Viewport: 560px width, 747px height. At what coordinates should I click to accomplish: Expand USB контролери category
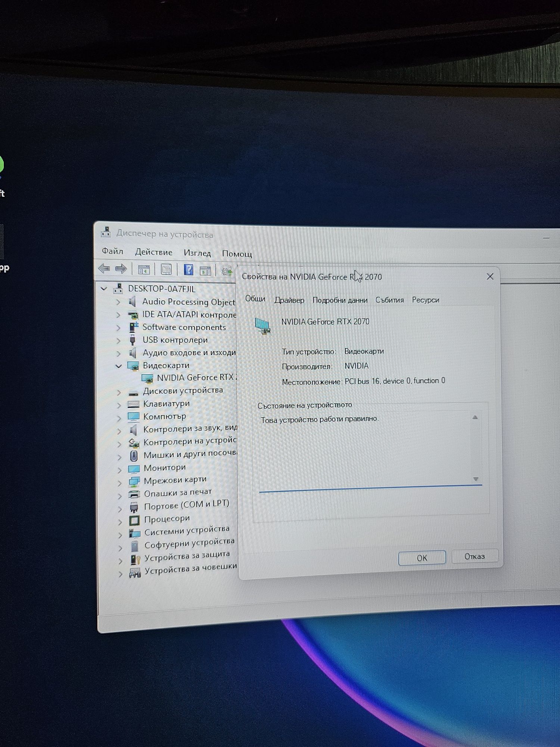point(119,340)
